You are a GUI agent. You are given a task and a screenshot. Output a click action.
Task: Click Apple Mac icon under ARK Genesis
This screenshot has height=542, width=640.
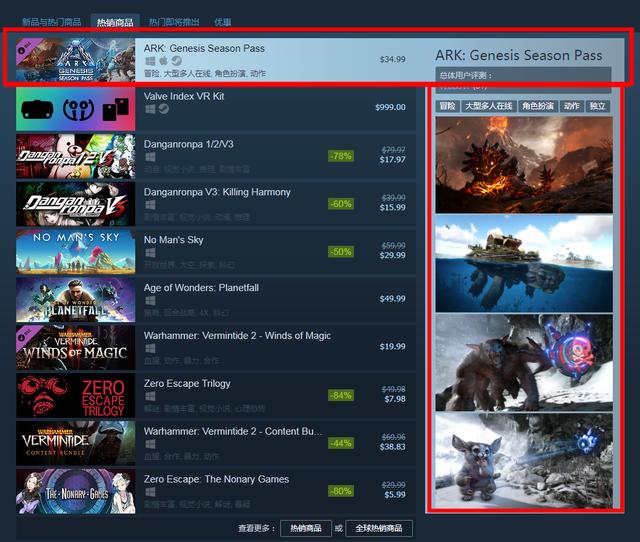163,61
